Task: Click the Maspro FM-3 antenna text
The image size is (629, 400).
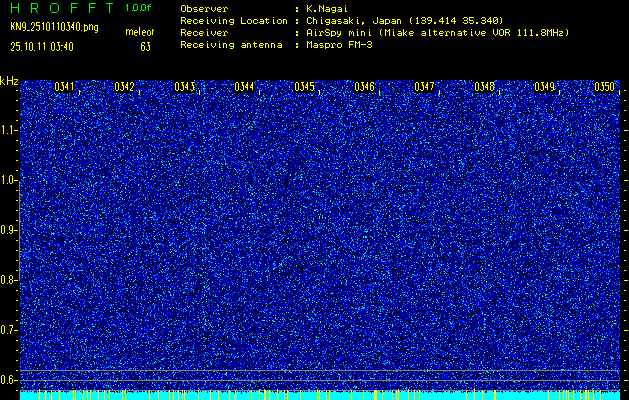Action: coord(342,44)
